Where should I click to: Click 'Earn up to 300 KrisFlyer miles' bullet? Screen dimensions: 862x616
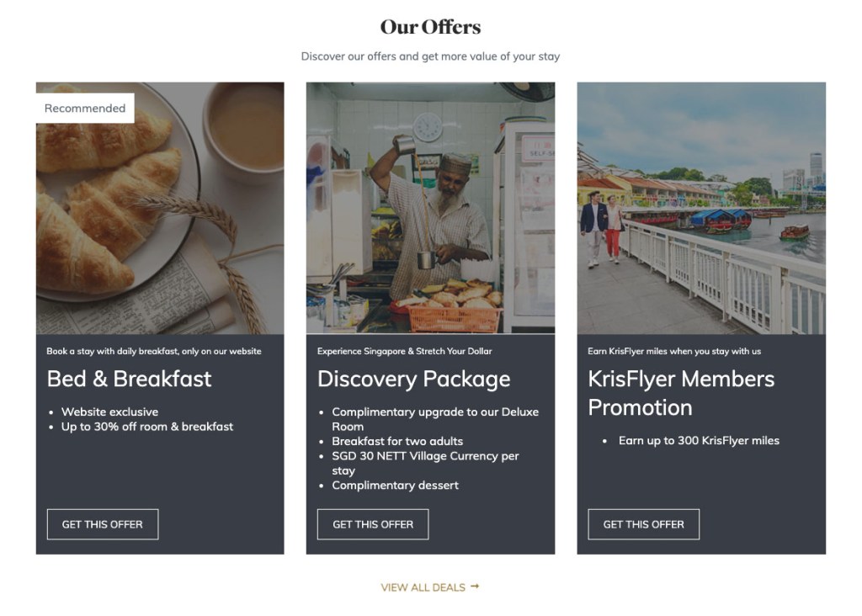click(x=699, y=440)
